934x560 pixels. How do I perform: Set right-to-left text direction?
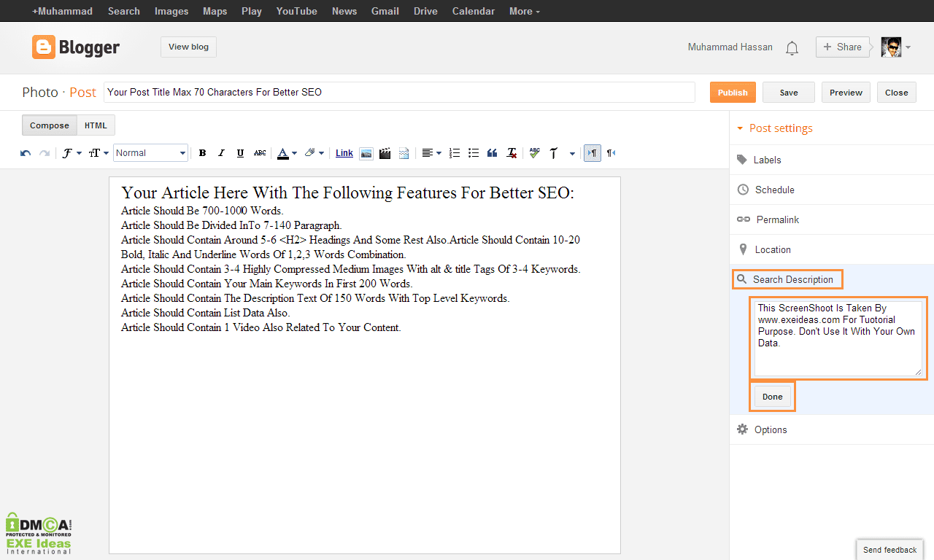tap(611, 153)
